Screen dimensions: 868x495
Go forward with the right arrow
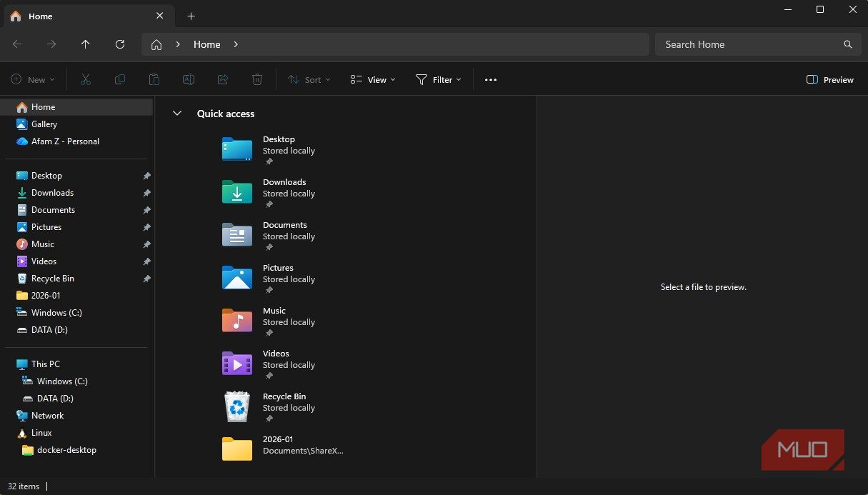[51, 44]
